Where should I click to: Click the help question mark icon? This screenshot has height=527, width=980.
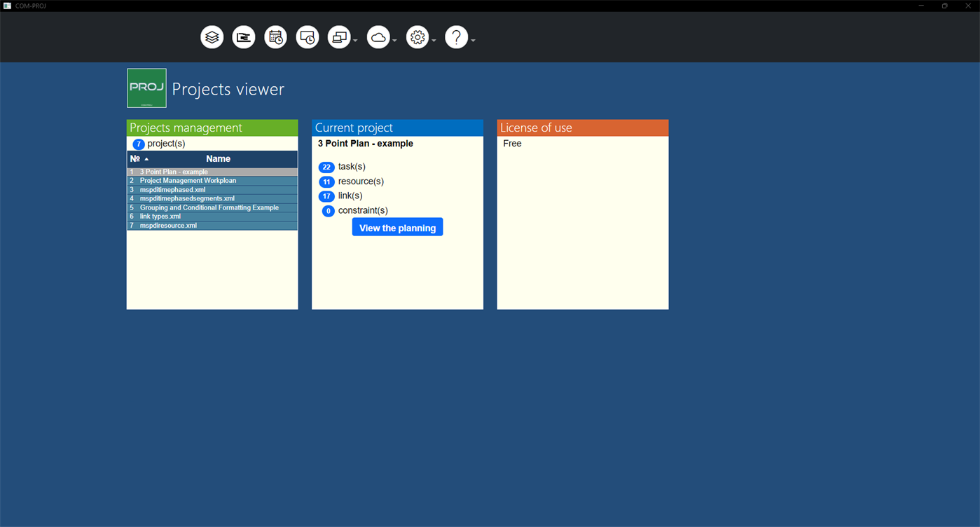[x=456, y=36]
